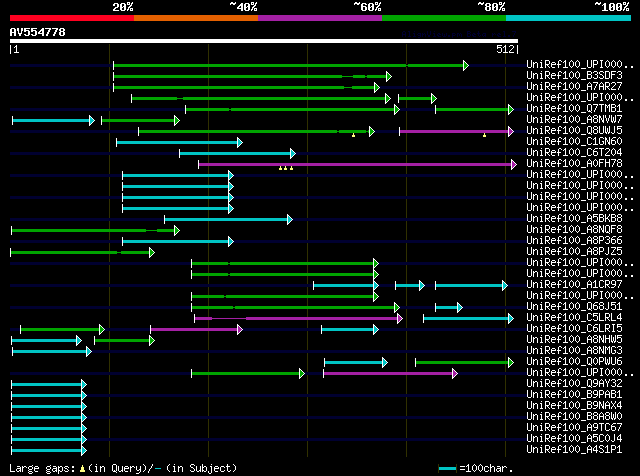
Task: Select the UniRef100_B9NAX4 label
Action: (574, 406)
